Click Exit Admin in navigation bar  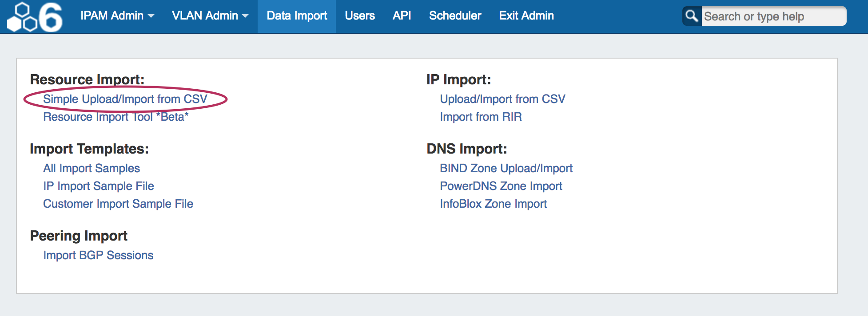pyautogui.click(x=526, y=16)
